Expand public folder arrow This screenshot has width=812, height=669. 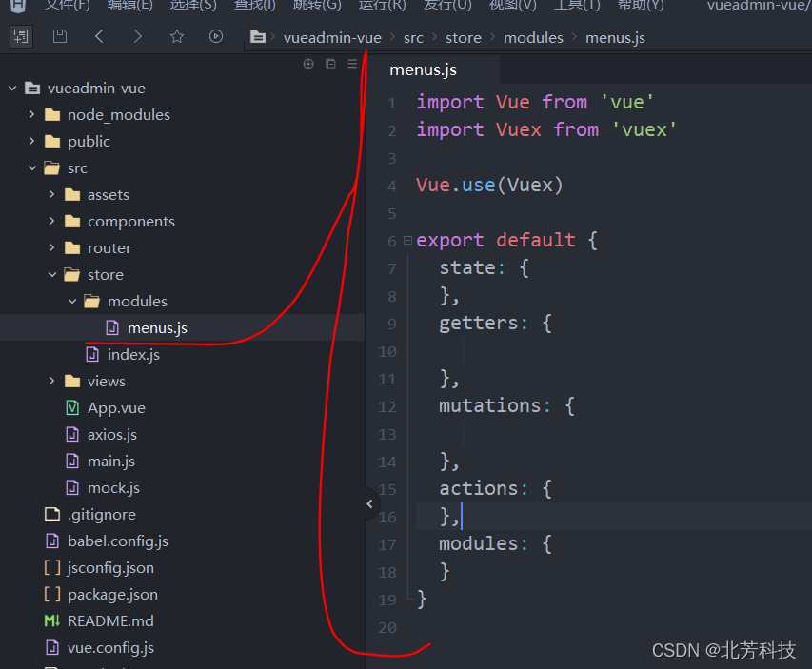click(x=32, y=141)
